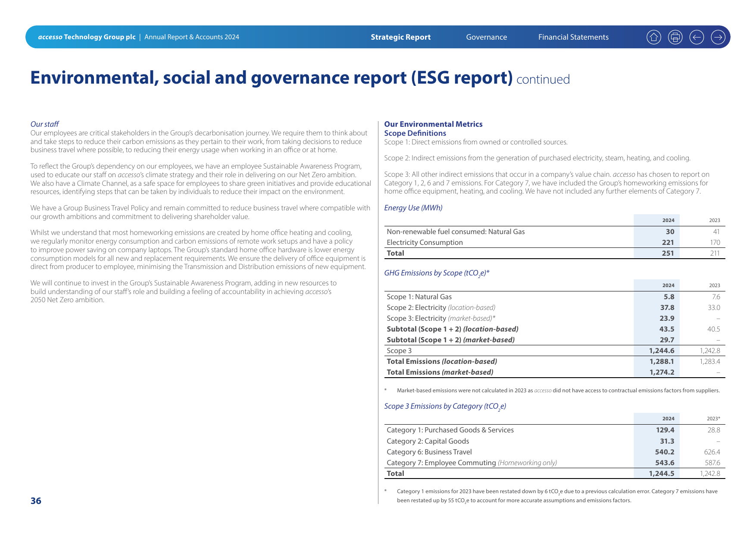Click Category 6 Business Travel value 540.2
The width and height of the screenshot is (756, 535).
pos(665,452)
